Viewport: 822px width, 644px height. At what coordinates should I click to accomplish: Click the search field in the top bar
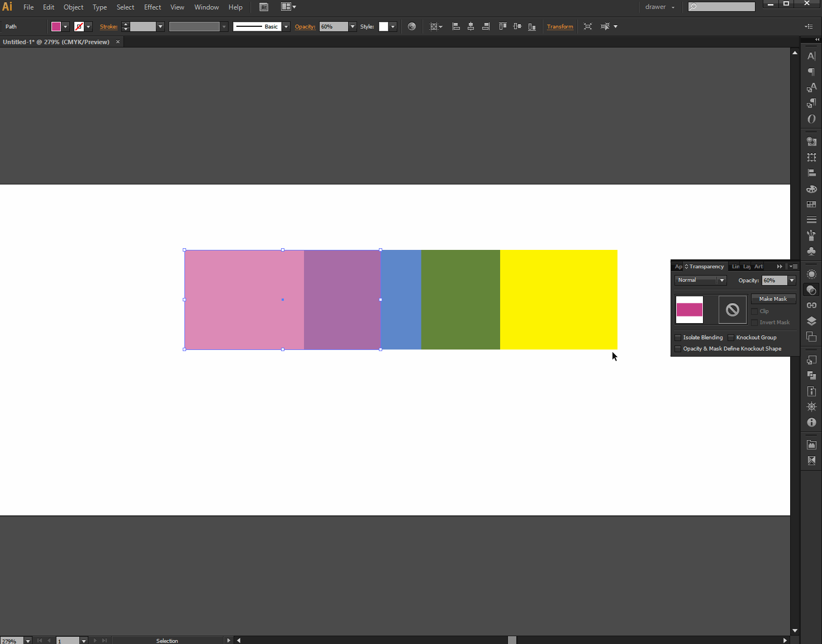pyautogui.click(x=721, y=7)
